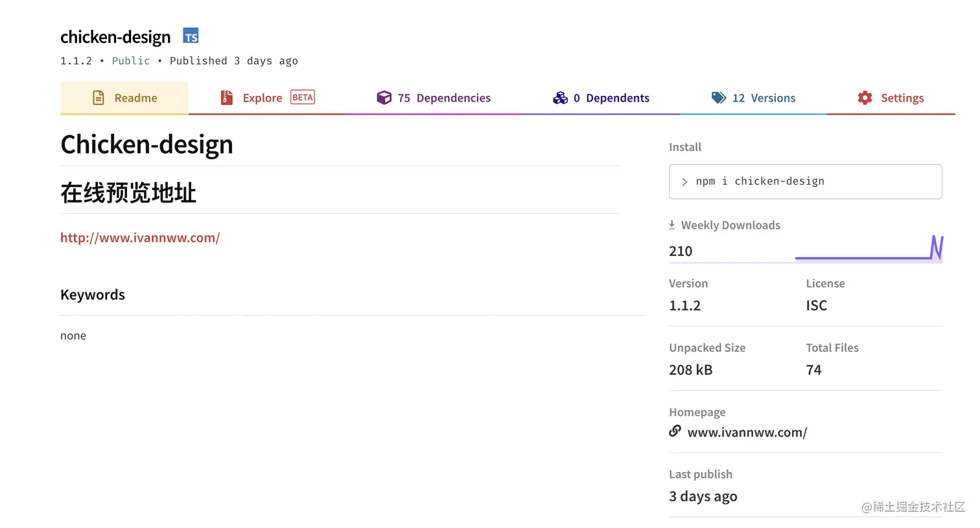Click the 在线预览地址 heading
Screen dimensions: 980x528
tap(128, 192)
